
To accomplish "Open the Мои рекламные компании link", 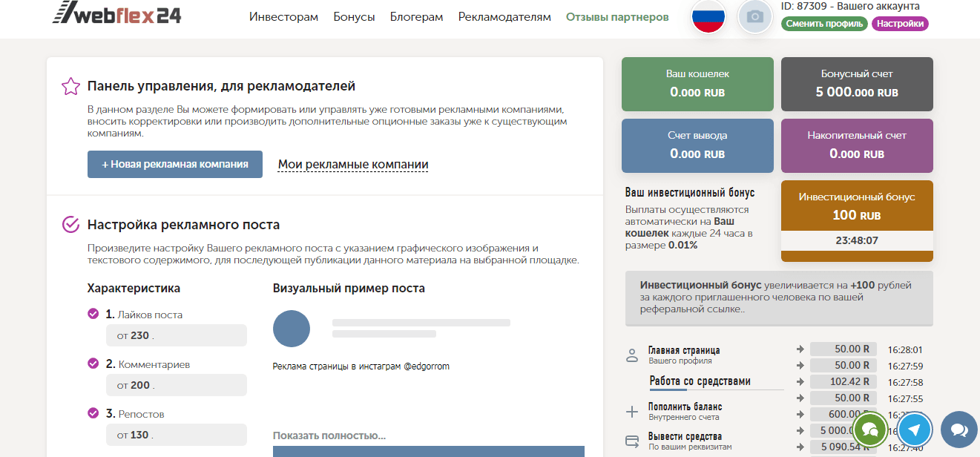I will coord(352,165).
